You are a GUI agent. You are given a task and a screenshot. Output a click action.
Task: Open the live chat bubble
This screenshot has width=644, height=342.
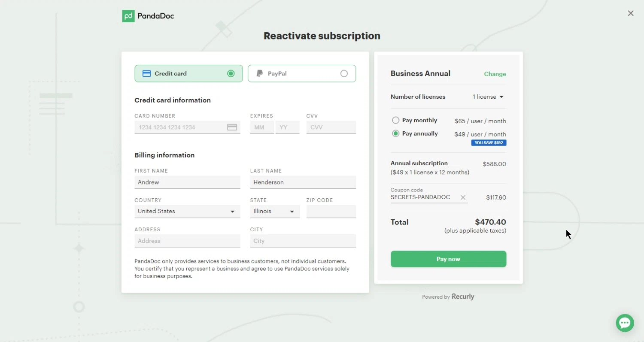click(x=625, y=323)
